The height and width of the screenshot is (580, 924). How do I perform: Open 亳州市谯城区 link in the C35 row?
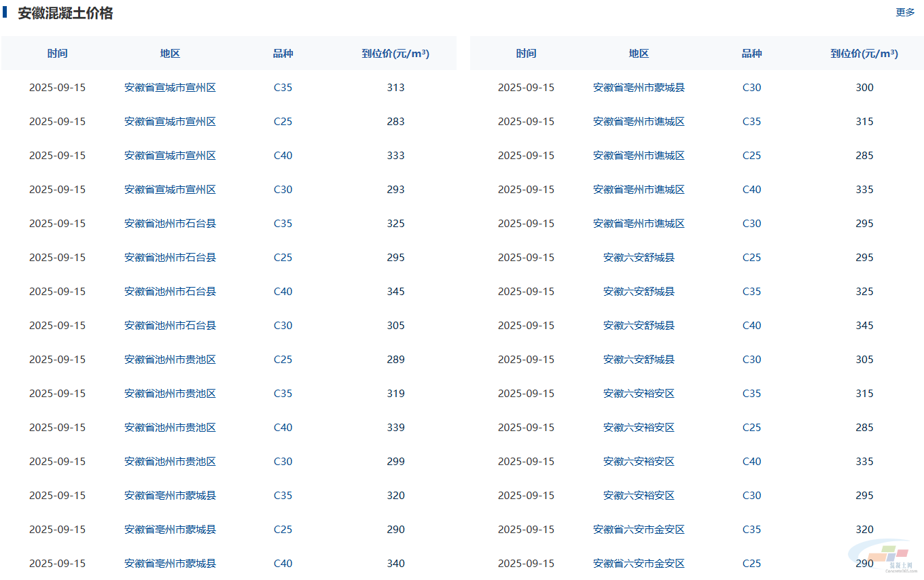click(x=639, y=122)
